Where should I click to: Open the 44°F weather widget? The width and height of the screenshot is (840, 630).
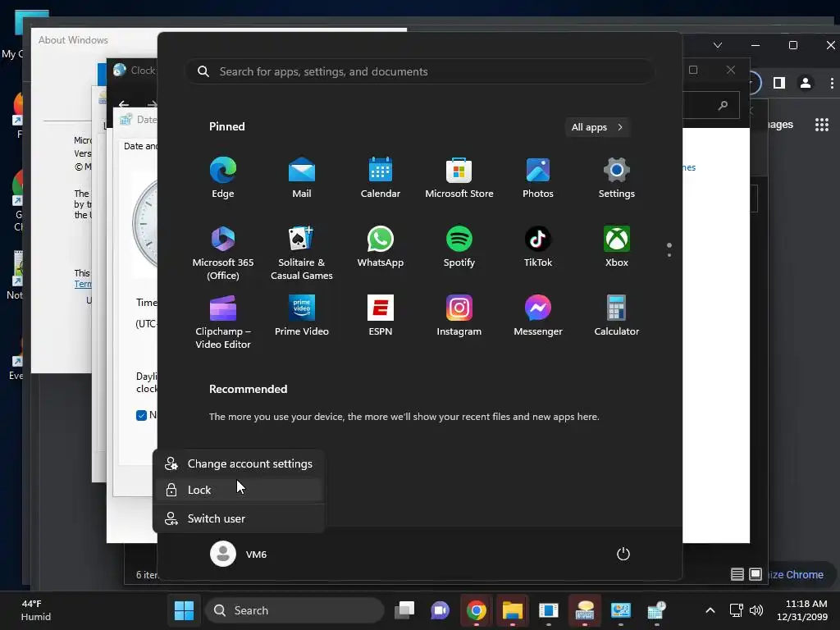(x=36, y=610)
